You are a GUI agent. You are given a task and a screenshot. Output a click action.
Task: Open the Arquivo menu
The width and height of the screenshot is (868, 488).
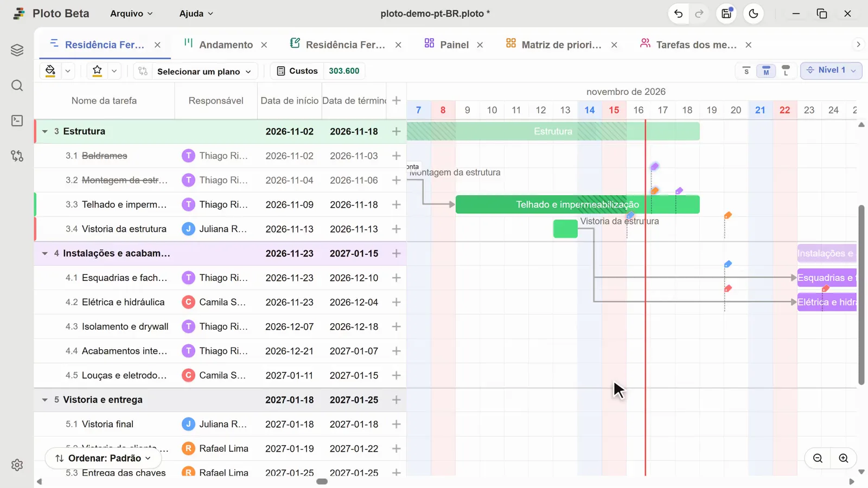[x=131, y=14]
